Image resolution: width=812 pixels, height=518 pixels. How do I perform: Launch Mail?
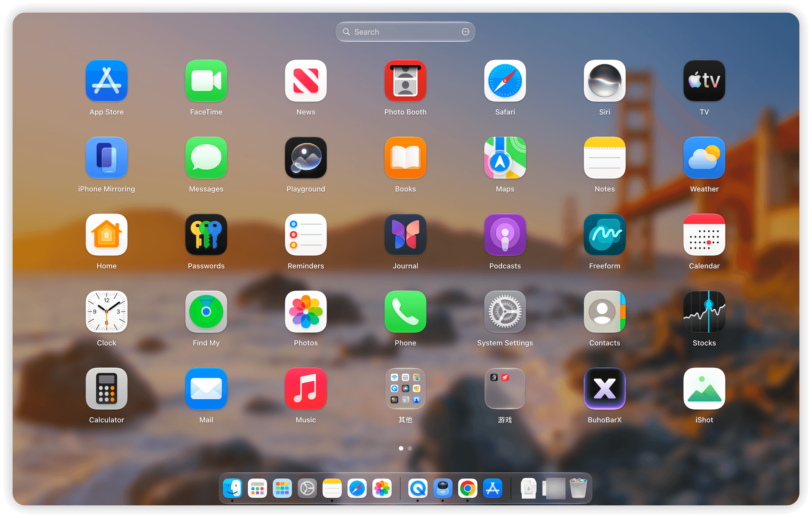206,388
